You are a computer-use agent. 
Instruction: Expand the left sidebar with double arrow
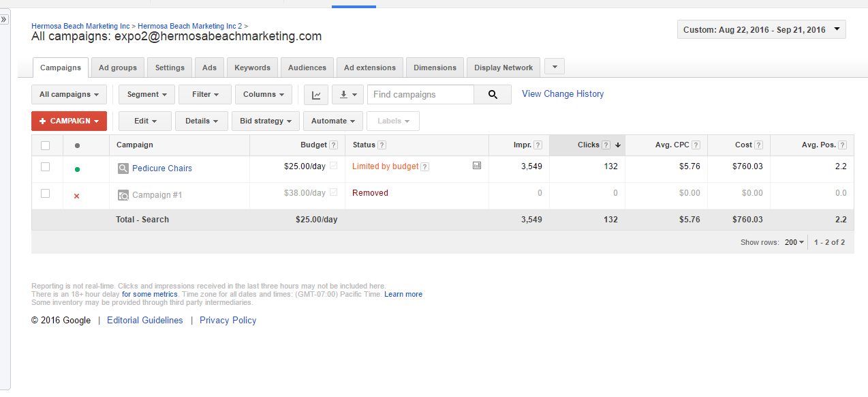(4, 20)
